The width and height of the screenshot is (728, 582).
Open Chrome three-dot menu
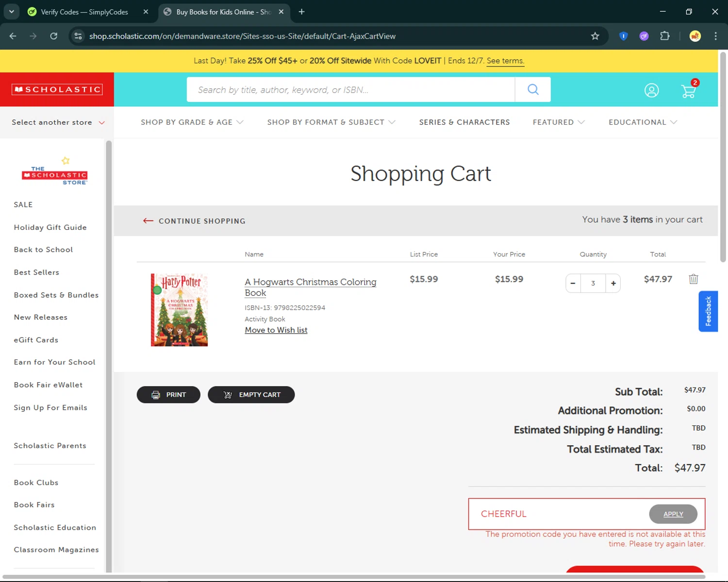715,36
